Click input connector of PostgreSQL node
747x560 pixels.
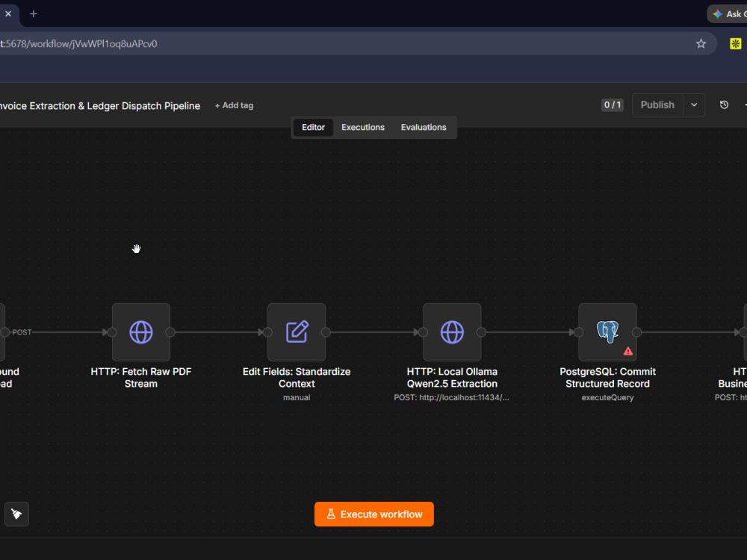pos(578,332)
